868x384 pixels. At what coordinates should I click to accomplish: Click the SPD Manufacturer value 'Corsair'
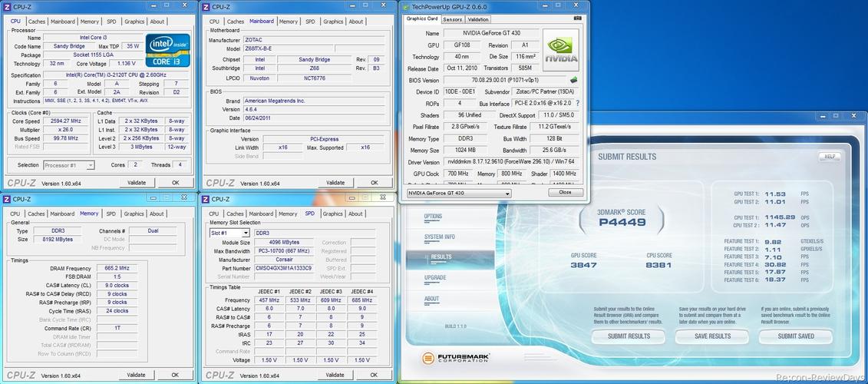(285, 260)
